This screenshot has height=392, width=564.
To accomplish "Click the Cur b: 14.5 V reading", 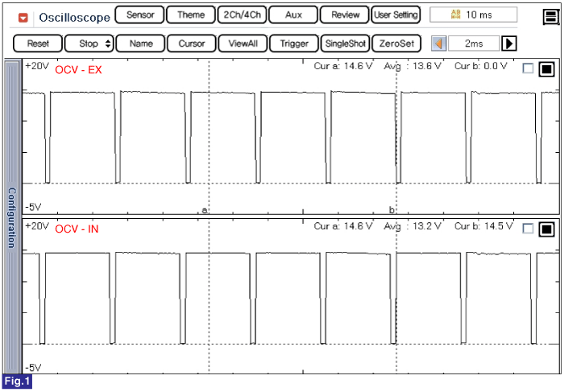I will 483,226.
